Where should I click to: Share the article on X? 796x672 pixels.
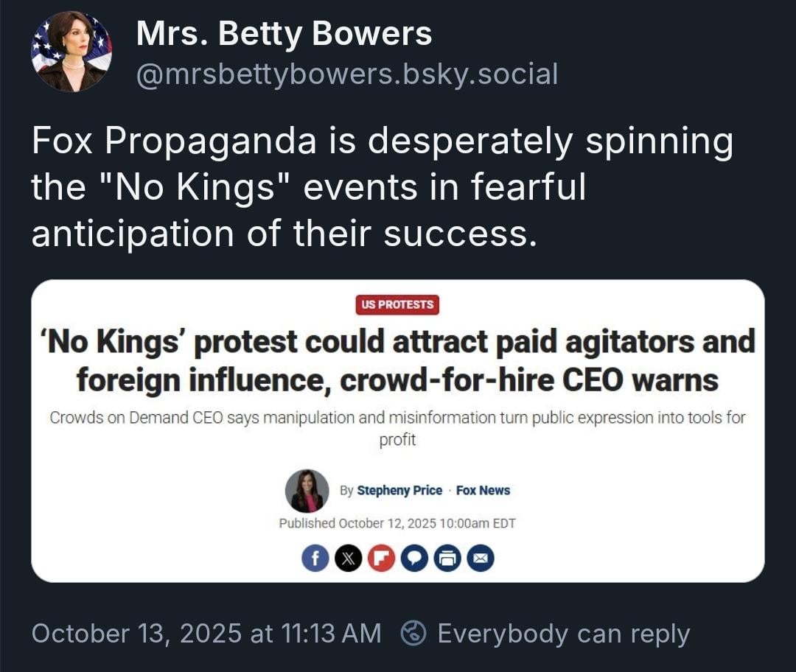tap(347, 559)
